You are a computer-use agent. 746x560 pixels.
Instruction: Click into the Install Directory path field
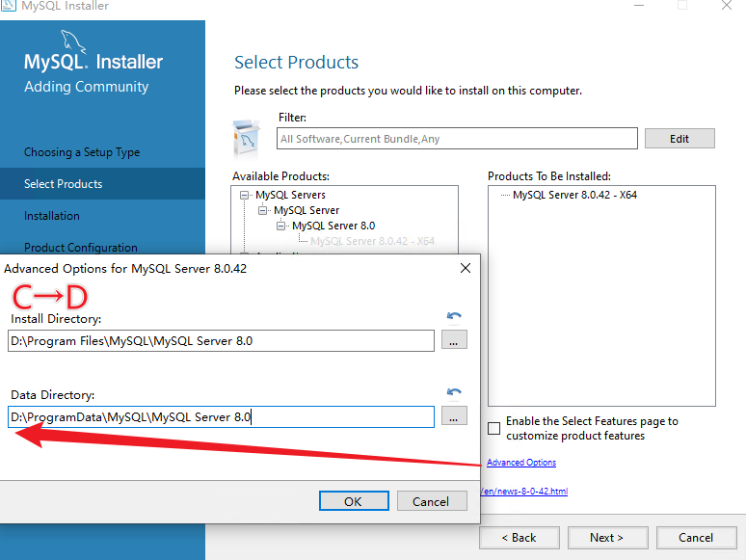point(222,340)
